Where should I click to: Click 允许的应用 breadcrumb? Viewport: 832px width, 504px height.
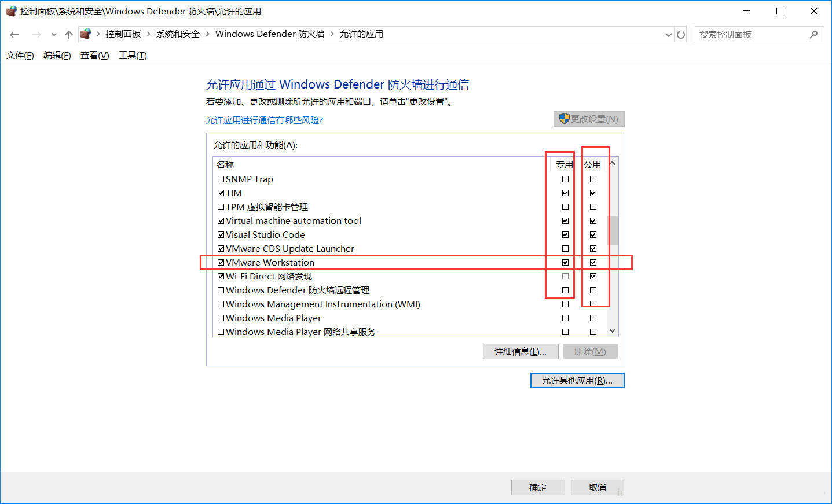(x=361, y=34)
